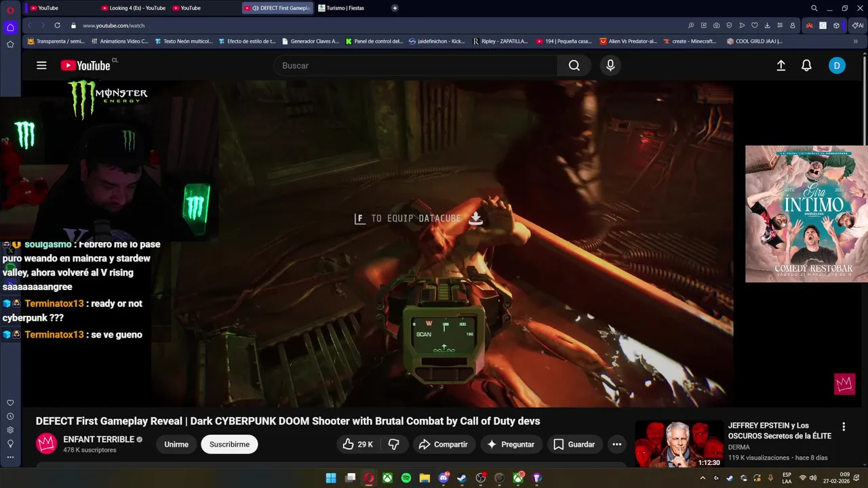The height and width of the screenshot is (488, 868).
Task: Open the account avatar menu
Action: (837, 66)
